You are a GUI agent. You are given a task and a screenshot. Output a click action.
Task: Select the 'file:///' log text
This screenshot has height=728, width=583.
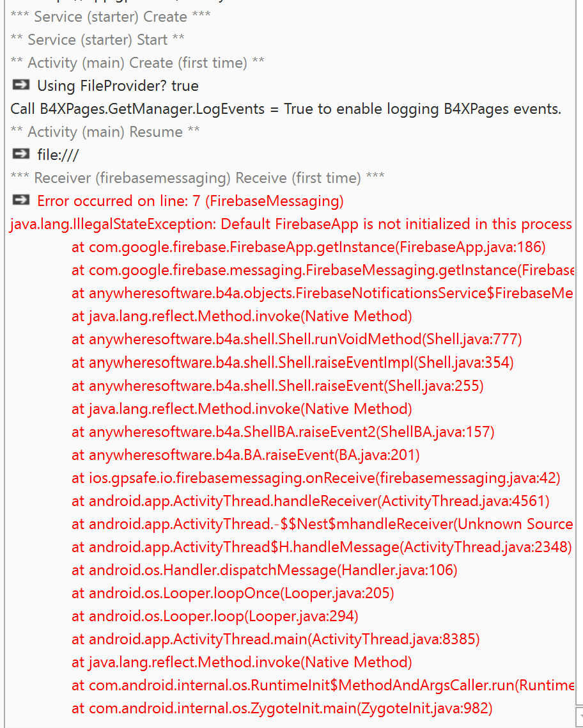pos(58,155)
